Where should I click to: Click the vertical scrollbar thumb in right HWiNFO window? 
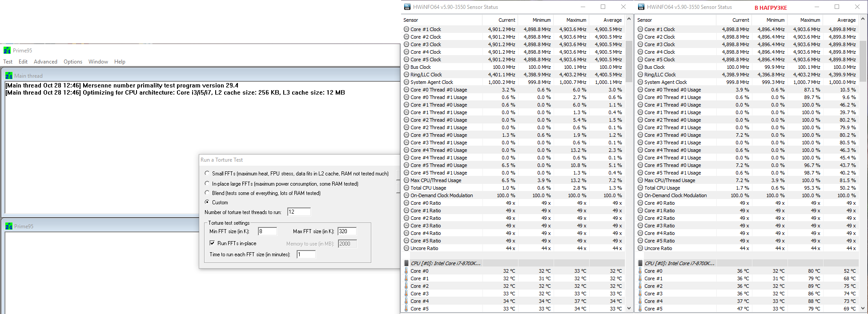pos(863,62)
